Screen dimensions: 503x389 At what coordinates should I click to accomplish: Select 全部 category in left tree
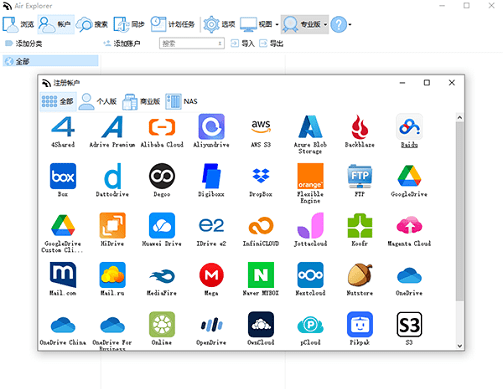tap(51, 61)
